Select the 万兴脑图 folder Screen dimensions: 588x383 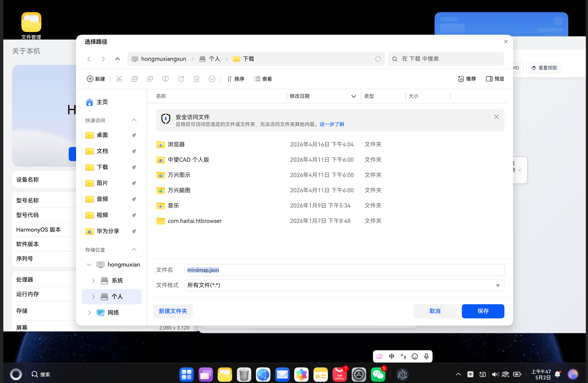173,190
